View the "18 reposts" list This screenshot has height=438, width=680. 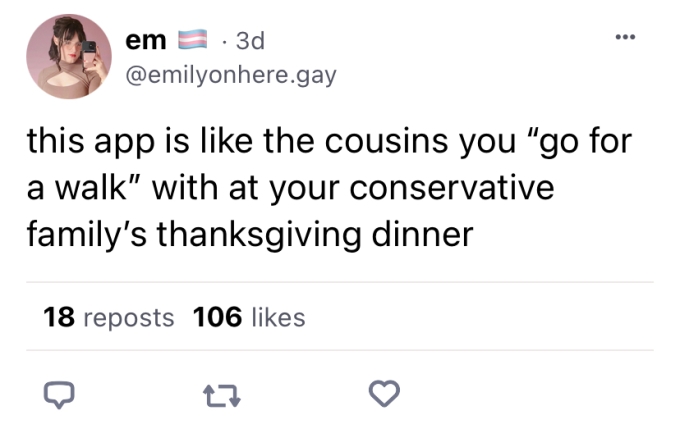pyautogui.click(x=109, y=318)
